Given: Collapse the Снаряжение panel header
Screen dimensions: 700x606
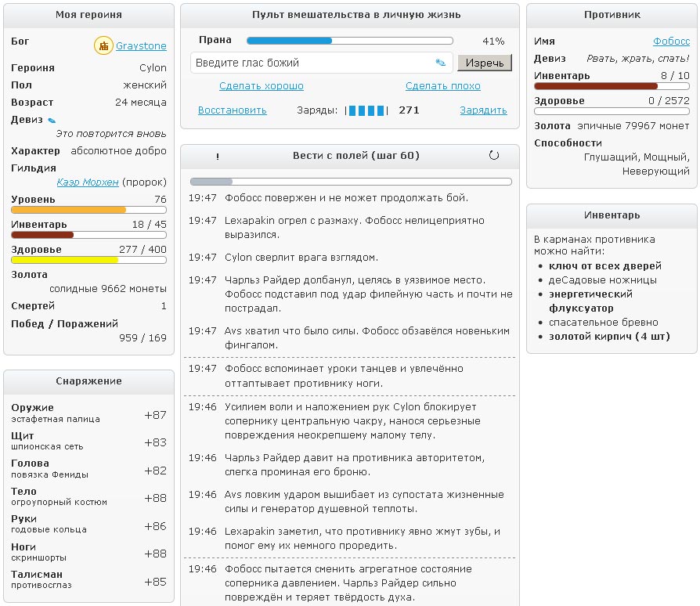Looking at the screenshot, I should click(x=88, y=381).
